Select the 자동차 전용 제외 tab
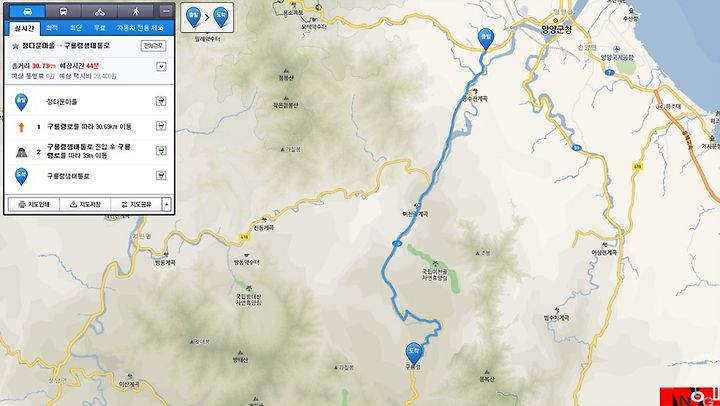 (140, 28)
